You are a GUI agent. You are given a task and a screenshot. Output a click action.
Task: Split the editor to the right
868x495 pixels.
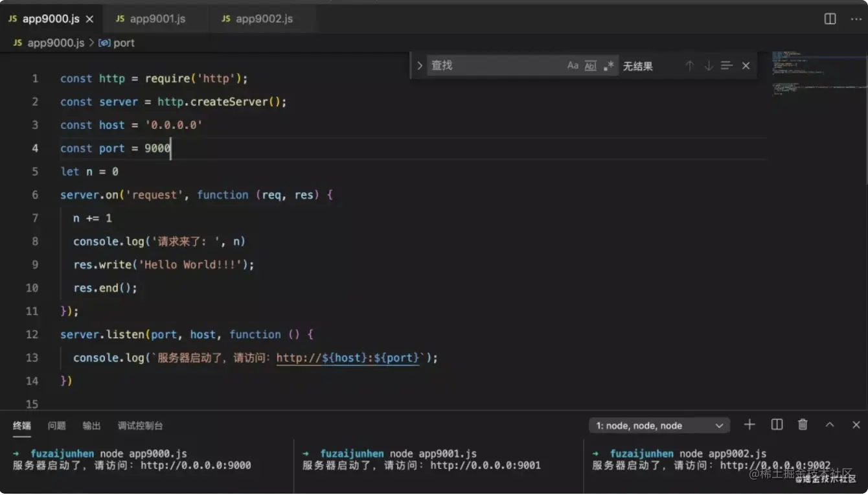click(x=830, y=19)
